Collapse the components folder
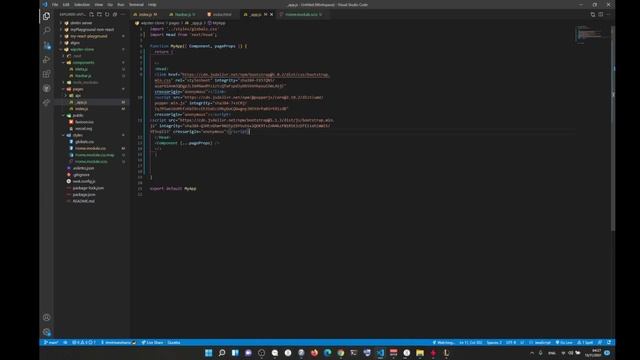Viewport: 640px width, 360px height. pyautogui.click(x=83, y=62)
